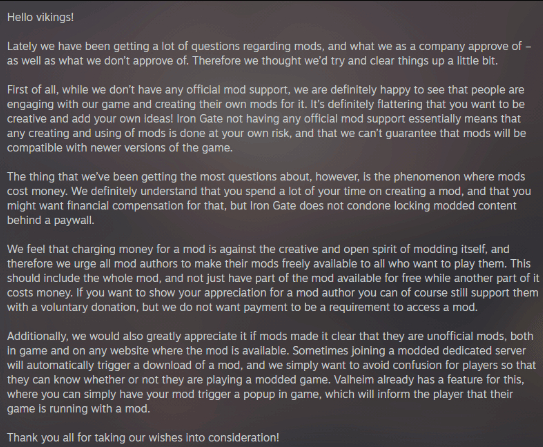Image resolution: width=543 pixels, height=447 pixels.
Task: Click the "Hello vikings!" greeting line
Action: (x=41, y=17)
